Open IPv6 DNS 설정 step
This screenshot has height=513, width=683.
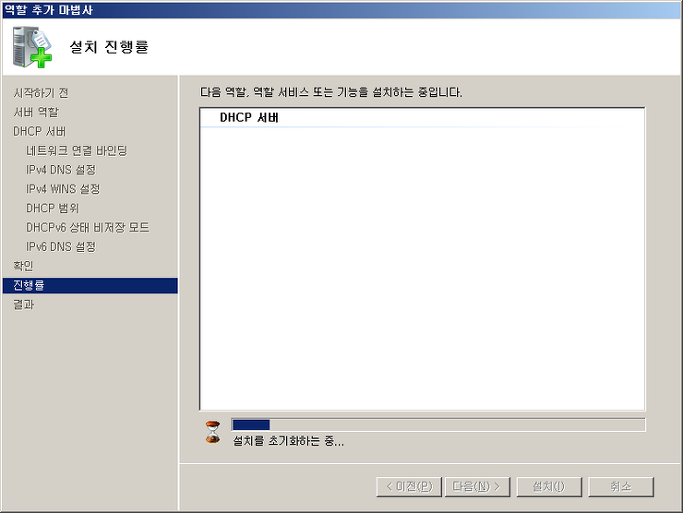pyautogui.click(x=61, y=246)
